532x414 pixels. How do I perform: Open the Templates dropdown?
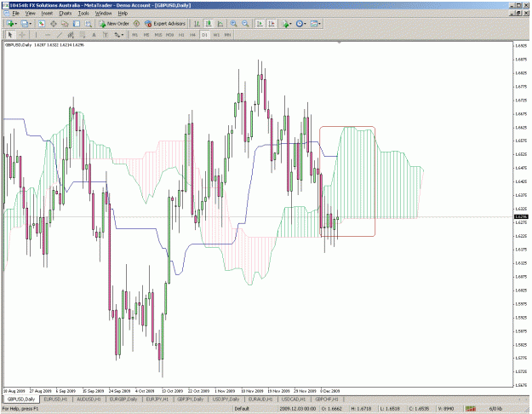coord(316,24)
